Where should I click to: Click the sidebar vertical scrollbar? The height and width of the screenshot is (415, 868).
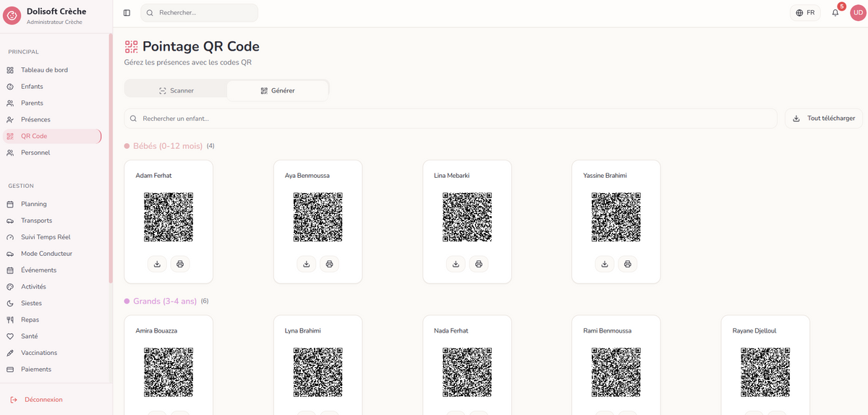point(111,159)
